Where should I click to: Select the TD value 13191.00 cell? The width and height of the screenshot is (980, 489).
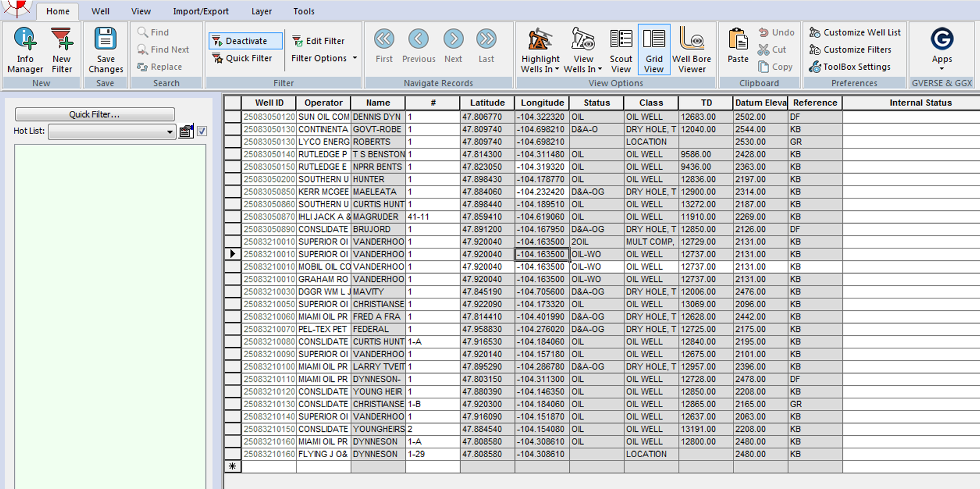click(x=705, y=429)
